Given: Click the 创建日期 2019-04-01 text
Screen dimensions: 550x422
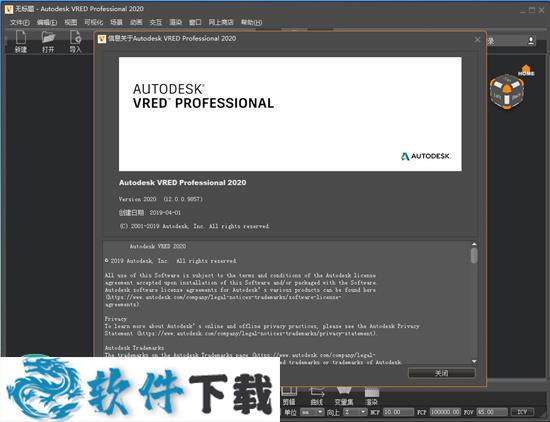Looking at the screenshot, I should 150,213.
